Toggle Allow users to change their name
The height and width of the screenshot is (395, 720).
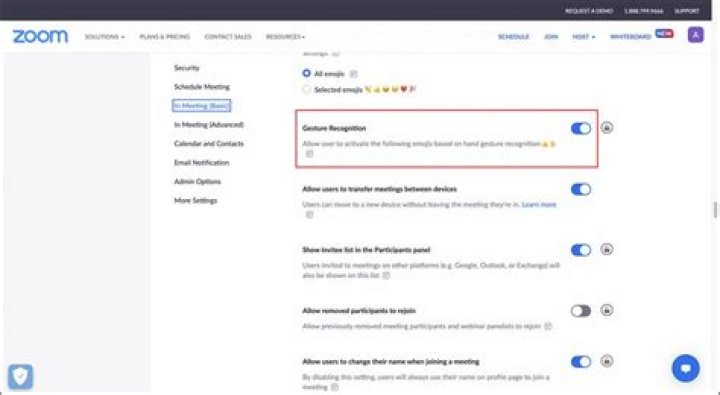point(581,362)
